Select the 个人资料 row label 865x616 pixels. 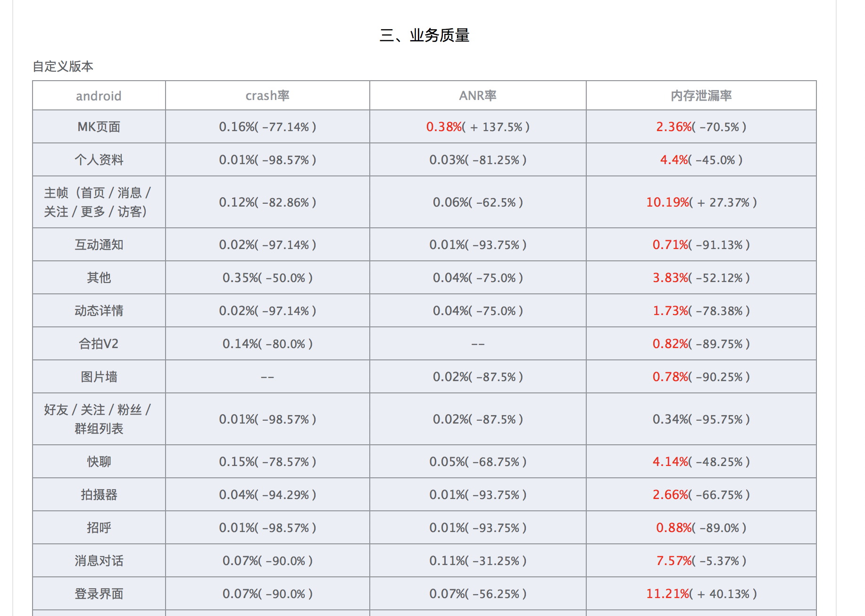[99, 160]
